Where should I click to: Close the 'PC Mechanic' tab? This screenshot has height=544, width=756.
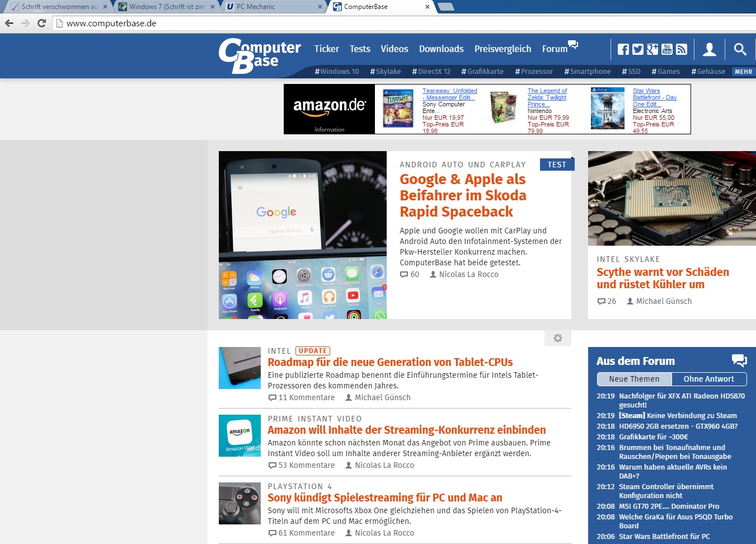tap(320, 7)
